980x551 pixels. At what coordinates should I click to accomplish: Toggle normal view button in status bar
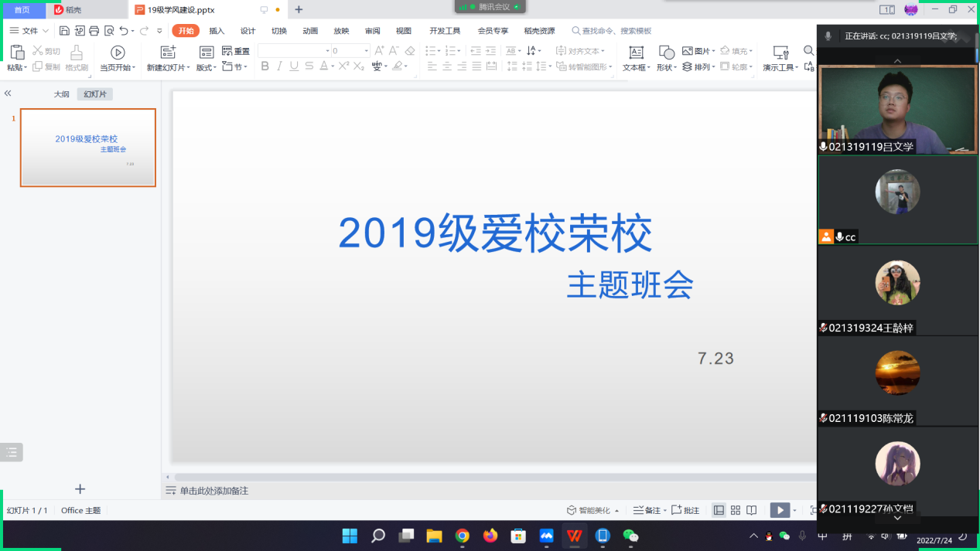(x=719, y=510)
